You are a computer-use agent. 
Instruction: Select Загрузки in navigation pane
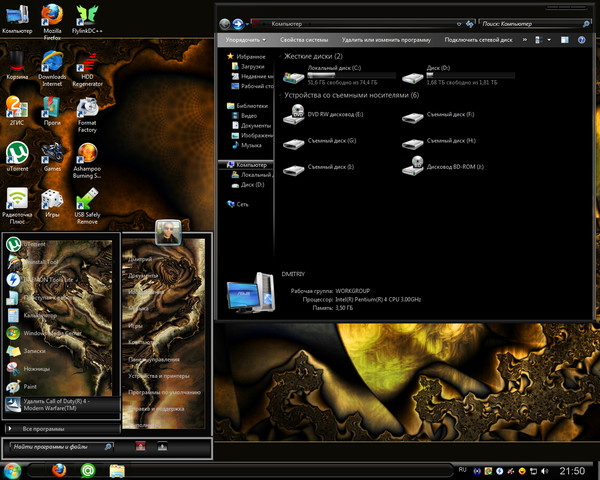248,66
